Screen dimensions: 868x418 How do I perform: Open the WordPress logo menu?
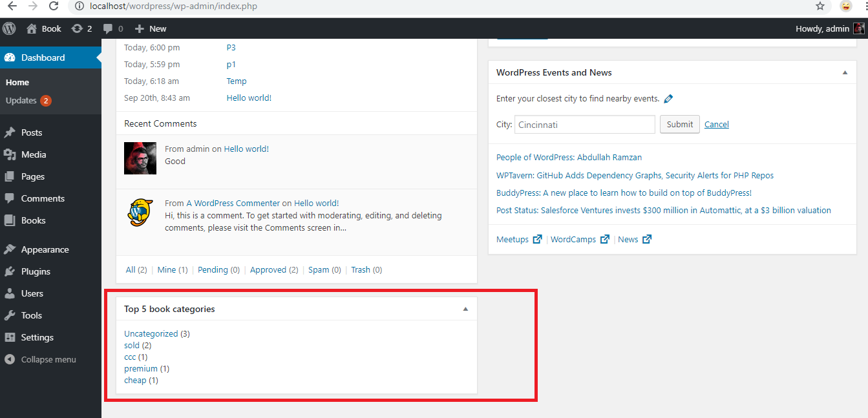(x=8, y=28)
